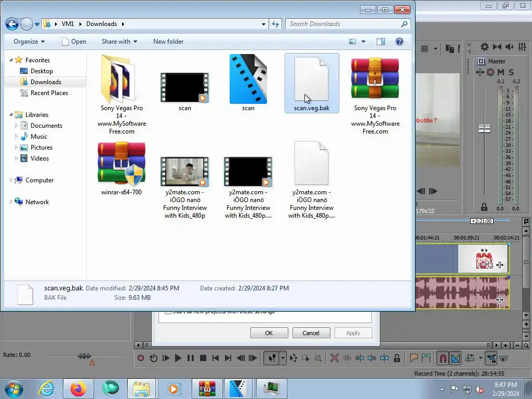532x399 pixels.
Task: Click Stop in Vegas transport bar
Action: [203, 358]
